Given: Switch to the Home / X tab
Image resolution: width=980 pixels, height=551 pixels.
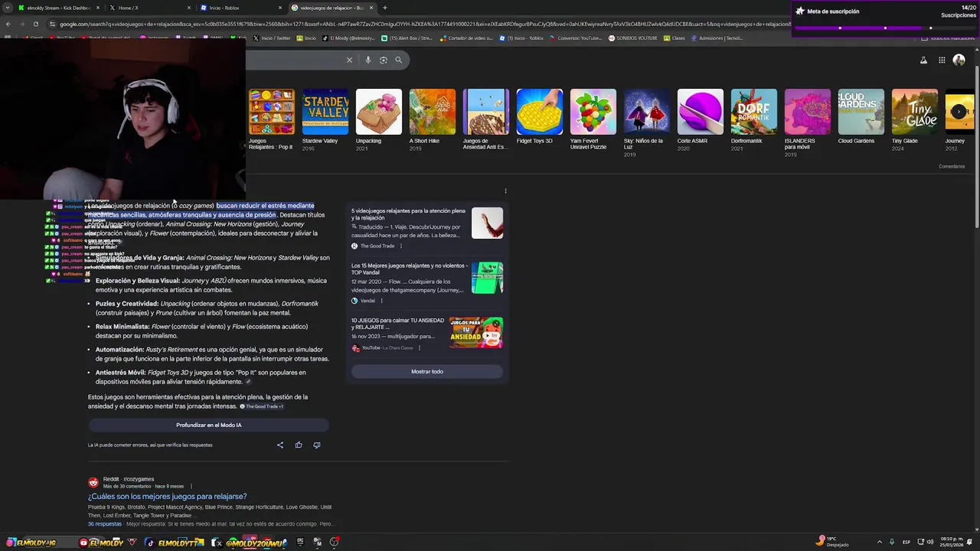Looking at the screenshot, I should 149,8.
